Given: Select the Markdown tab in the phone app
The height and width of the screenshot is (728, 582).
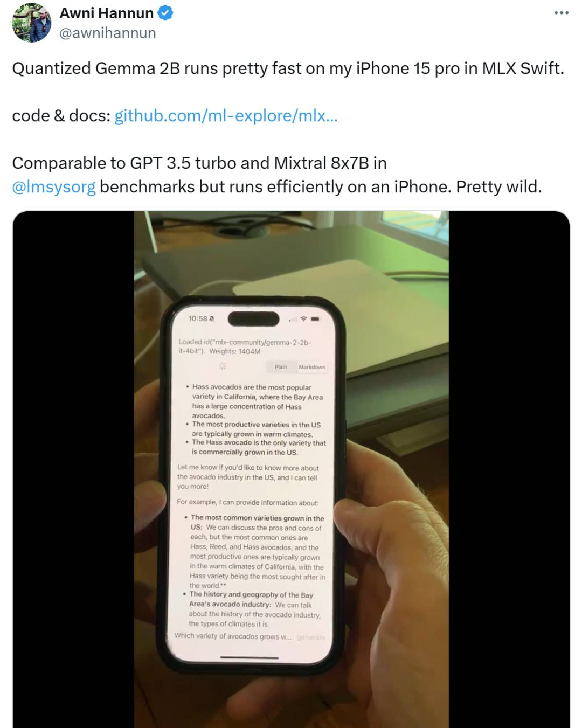Looking at the screenshot, I should (312, 367).
